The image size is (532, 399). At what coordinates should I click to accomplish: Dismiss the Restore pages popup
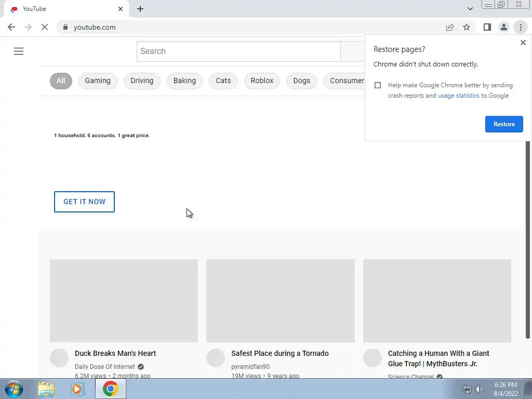(523, 43)
